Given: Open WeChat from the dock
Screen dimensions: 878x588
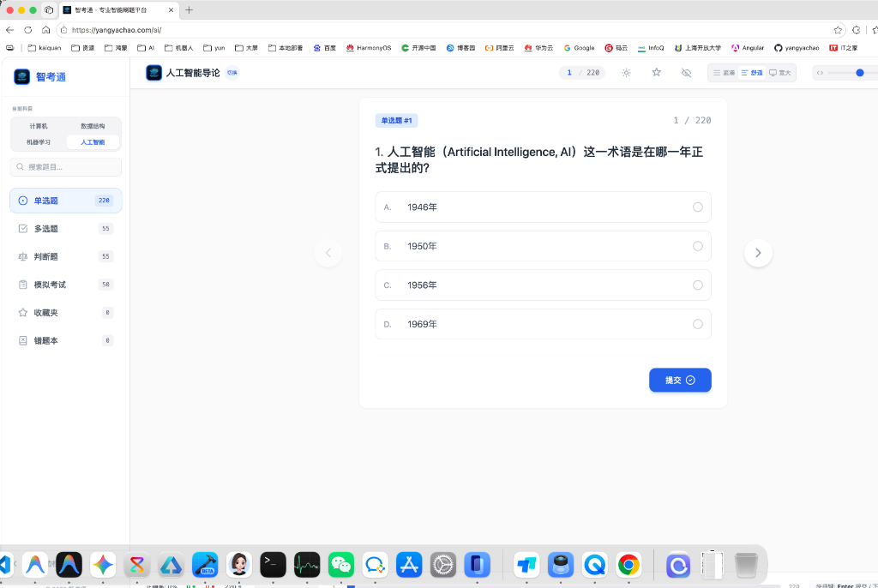Looking at the screenshot, I should click(341, 565).
